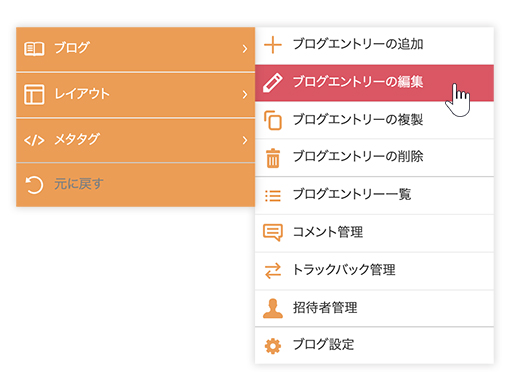Expand the ブログ submenu chevron
Image resolution: width=511 pixels, height=382 pixels.
pyautogui.click(x=245, y=49)
